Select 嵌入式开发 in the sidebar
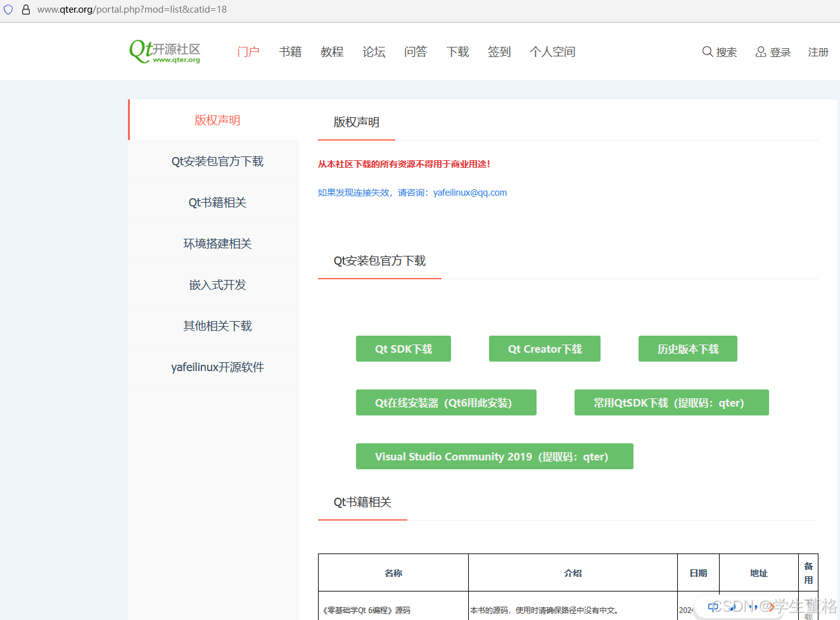This screenshot has width=840, height=620. (x=213, y=284)
